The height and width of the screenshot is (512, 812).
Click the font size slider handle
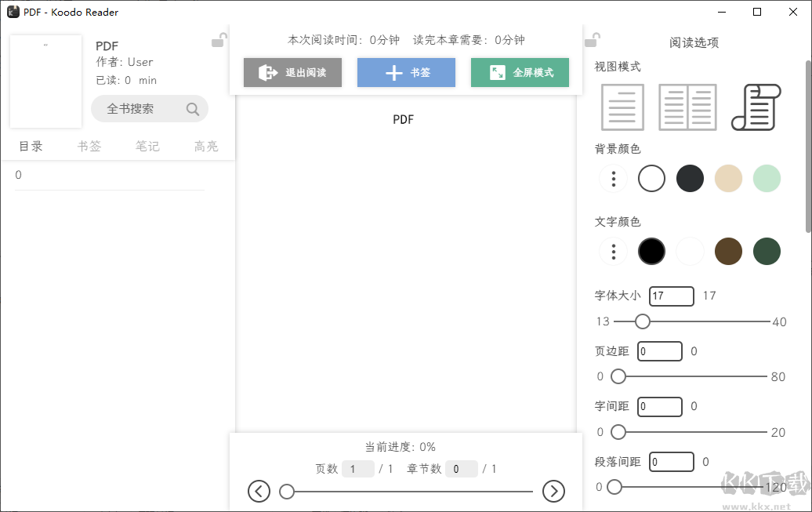[x=643, y=321]
